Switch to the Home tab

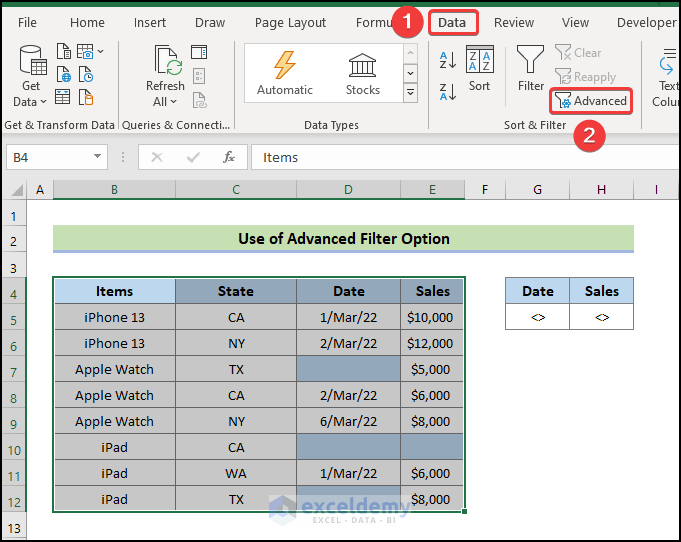click(87, 23)
